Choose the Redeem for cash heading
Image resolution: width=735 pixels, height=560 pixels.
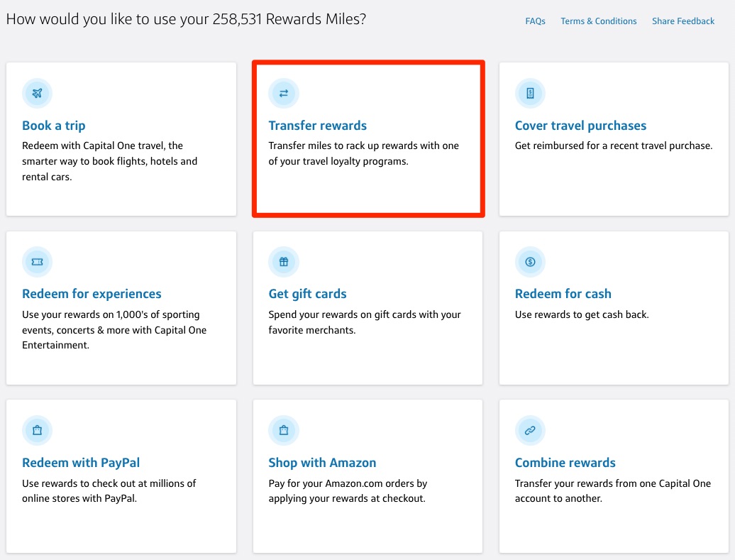(563, 294)
